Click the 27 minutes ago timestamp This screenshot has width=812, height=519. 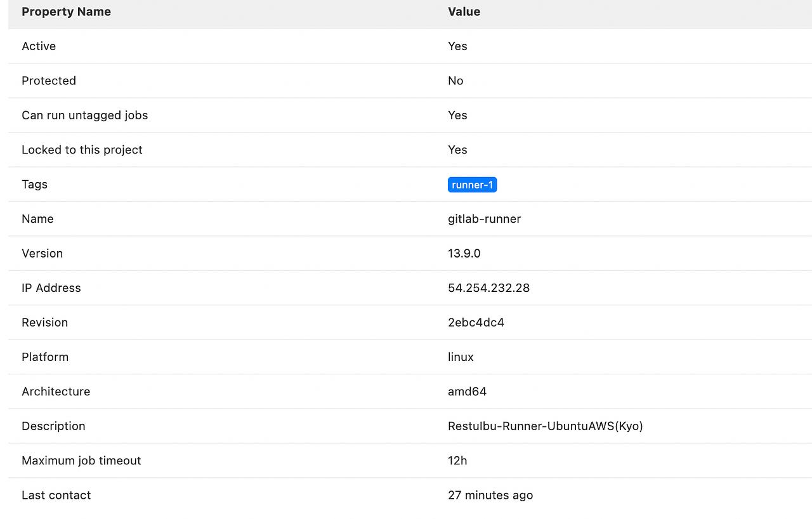[x=490, y=495]
